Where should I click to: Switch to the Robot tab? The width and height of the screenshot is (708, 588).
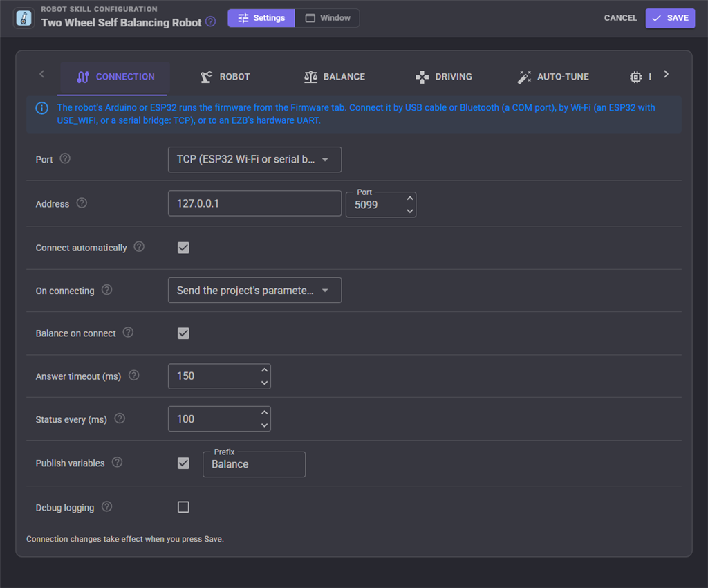coord(225,77)
